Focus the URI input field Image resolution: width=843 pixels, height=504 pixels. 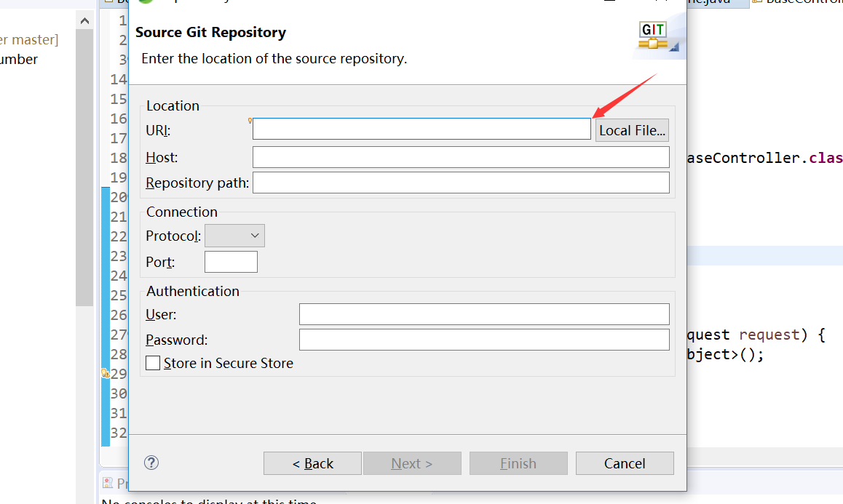pos(421,128)
